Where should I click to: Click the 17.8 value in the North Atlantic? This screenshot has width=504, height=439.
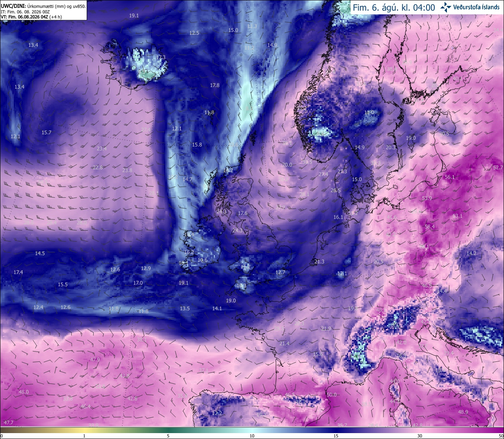(x=215, y=85)
